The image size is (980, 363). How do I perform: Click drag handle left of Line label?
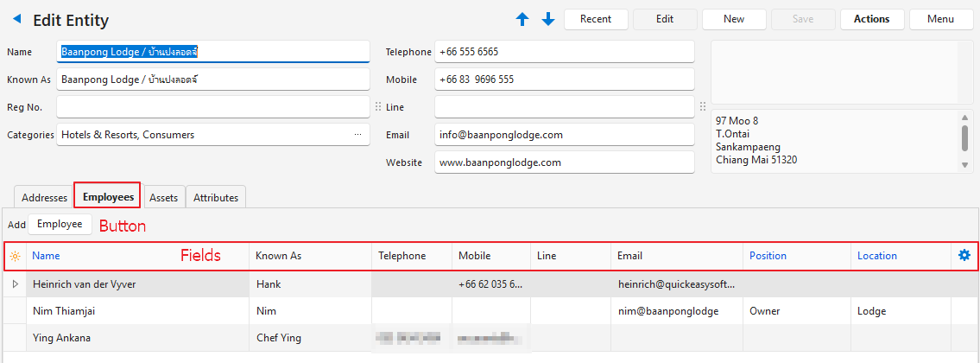click(377, 107)
